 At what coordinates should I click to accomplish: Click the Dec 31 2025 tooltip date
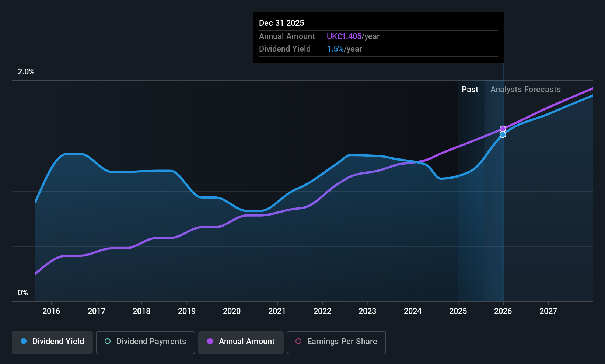[x=281, y=23]
